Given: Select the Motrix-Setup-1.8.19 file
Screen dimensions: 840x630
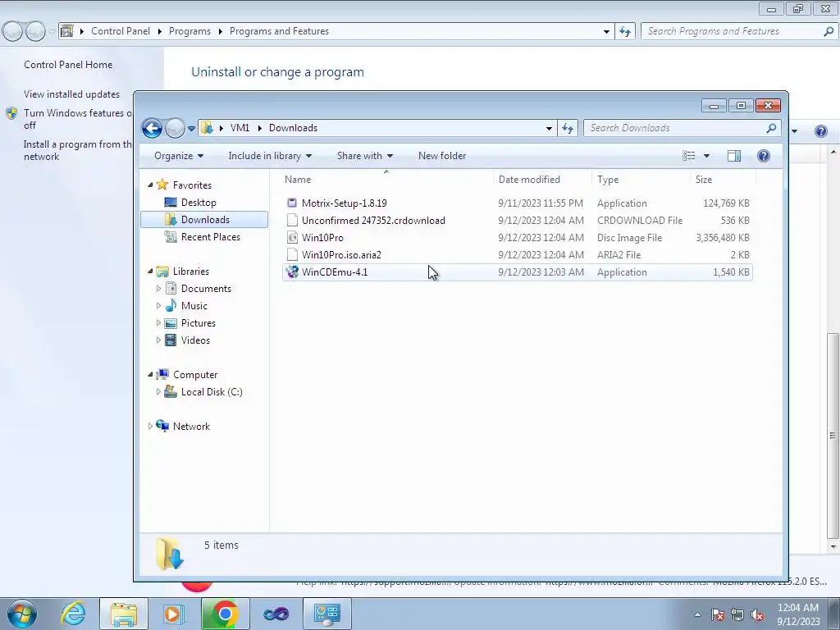Looking at the screenshot, I should coord(518,203).
